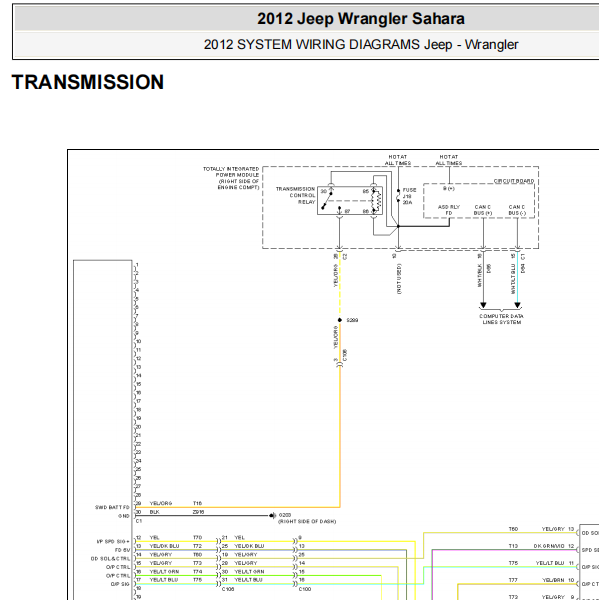Click the 'FUSE J18 20A' label
599x600 pixels.
tap(409, 196)
